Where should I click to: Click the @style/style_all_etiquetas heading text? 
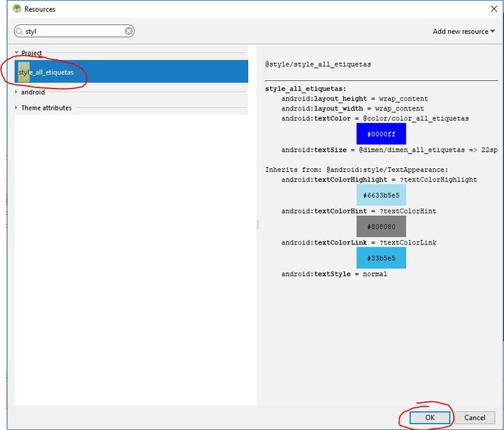click(x=318, y=64)
